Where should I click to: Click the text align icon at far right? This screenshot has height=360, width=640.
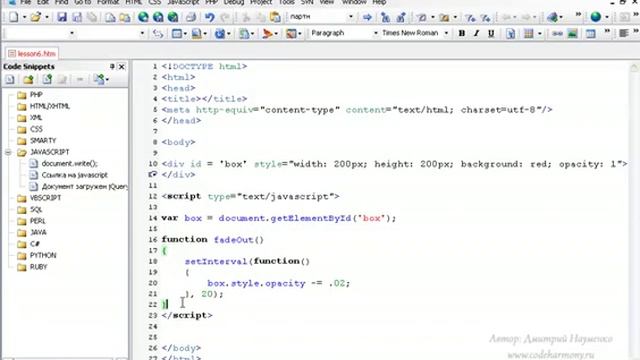[x=624, y=33]
